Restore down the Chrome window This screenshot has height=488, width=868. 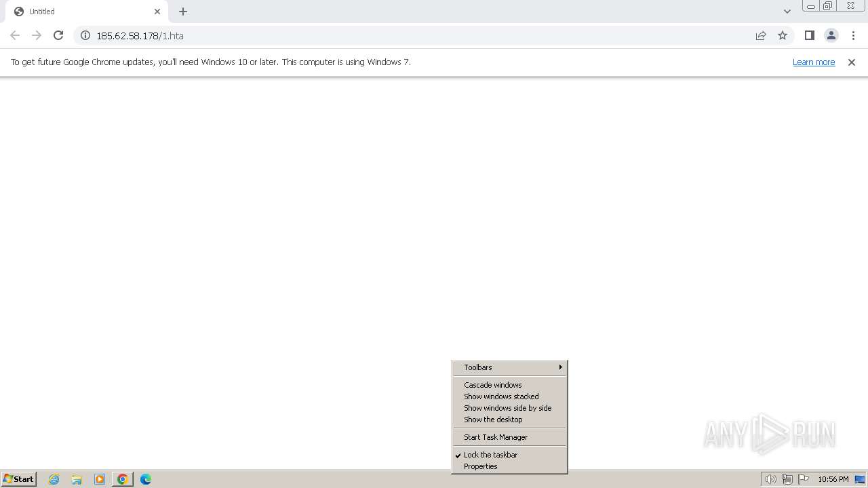point(827,6)
